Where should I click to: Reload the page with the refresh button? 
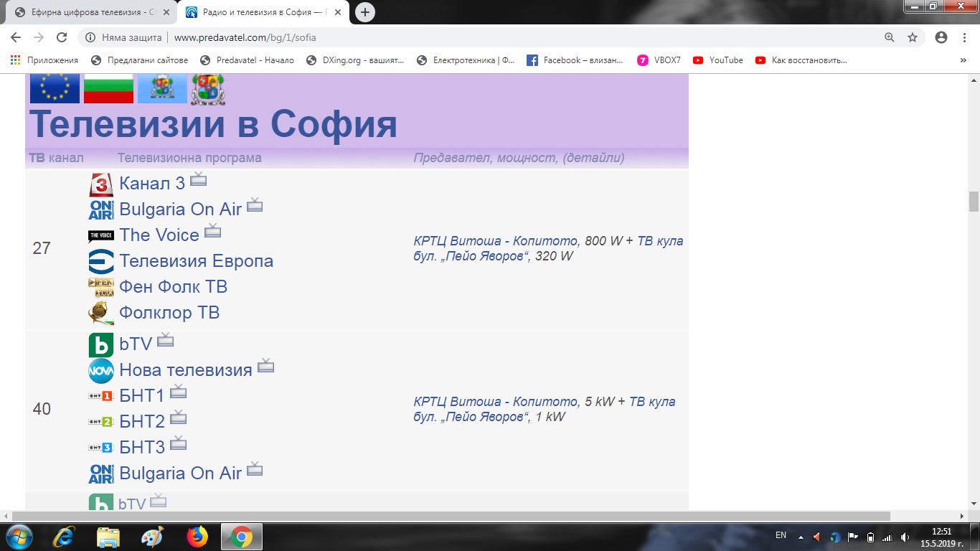coord(62,37)
